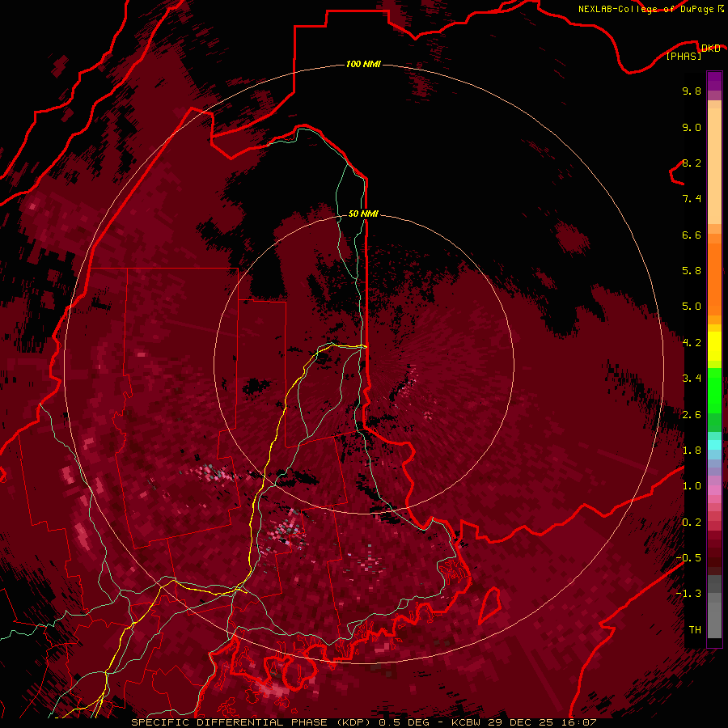Image resolution: width=728 pixels, height=728 pixels.
Task: Click the 100 NMI range ring label
Action: pos(363,64)
